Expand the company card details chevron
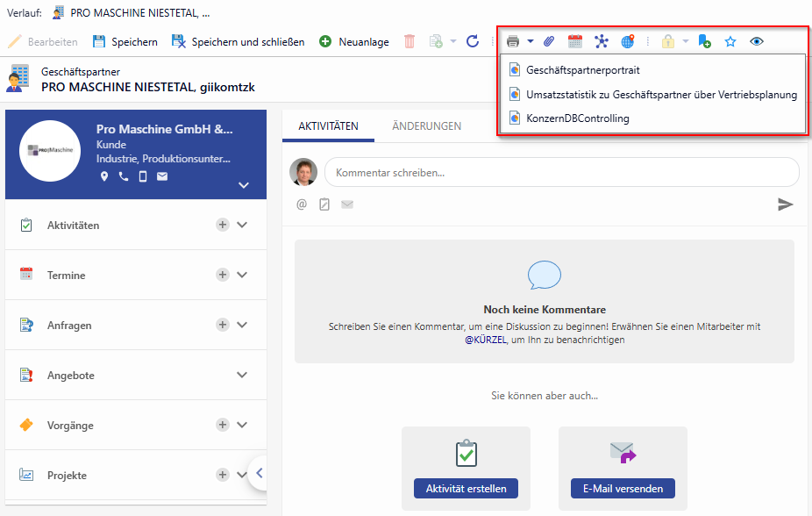 pos(244,185)
